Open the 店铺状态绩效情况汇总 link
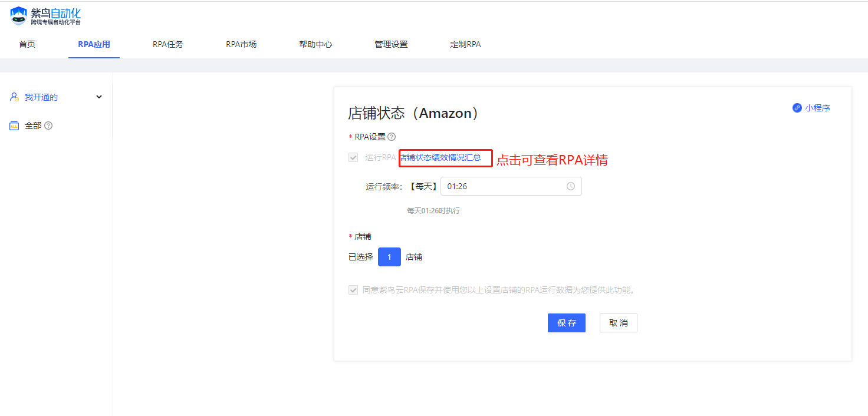This screenshot has width=868, height=416. click(440, 157)
